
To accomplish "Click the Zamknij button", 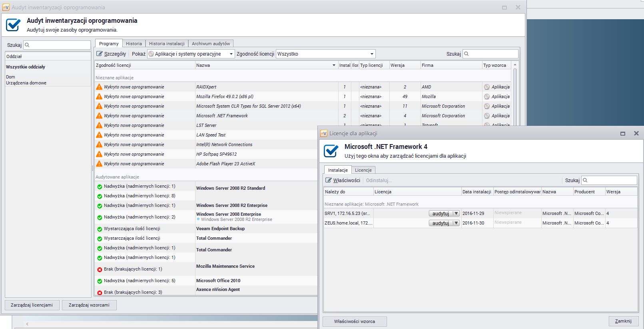I will [x=623, y=321].
